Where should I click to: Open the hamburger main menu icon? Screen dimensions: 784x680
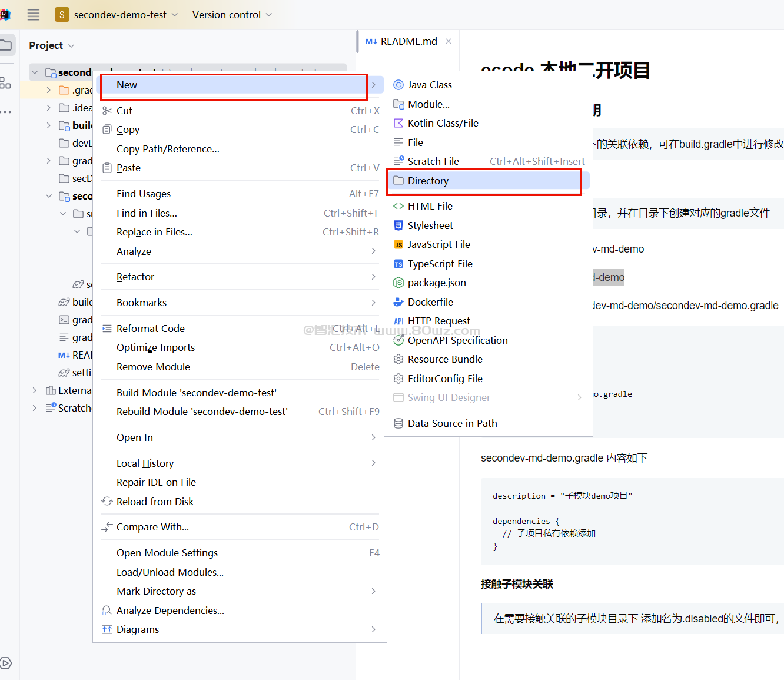(34, 15)
